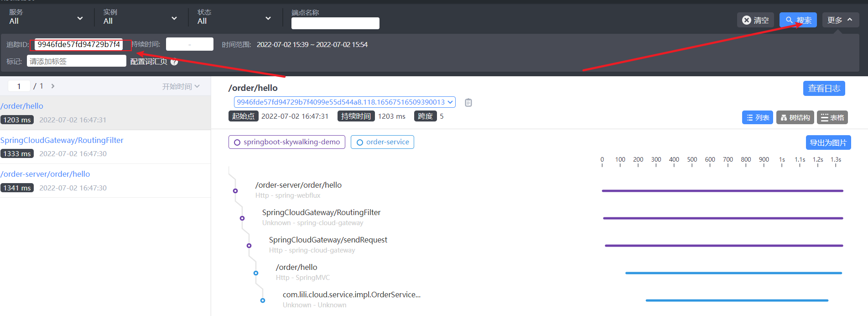
Task: Click the 查看日志 view logs button
Action: coord(824,89)
